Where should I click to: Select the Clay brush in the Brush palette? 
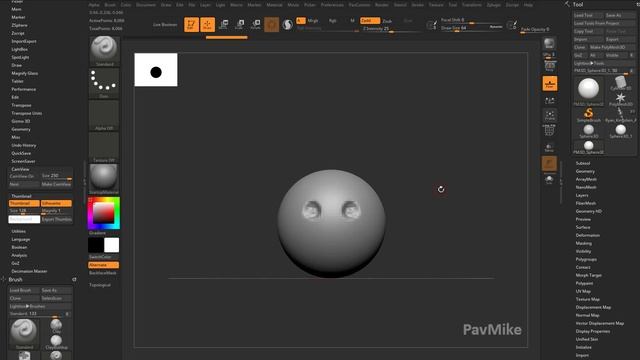pyautogui.click(x=56, y=326)
